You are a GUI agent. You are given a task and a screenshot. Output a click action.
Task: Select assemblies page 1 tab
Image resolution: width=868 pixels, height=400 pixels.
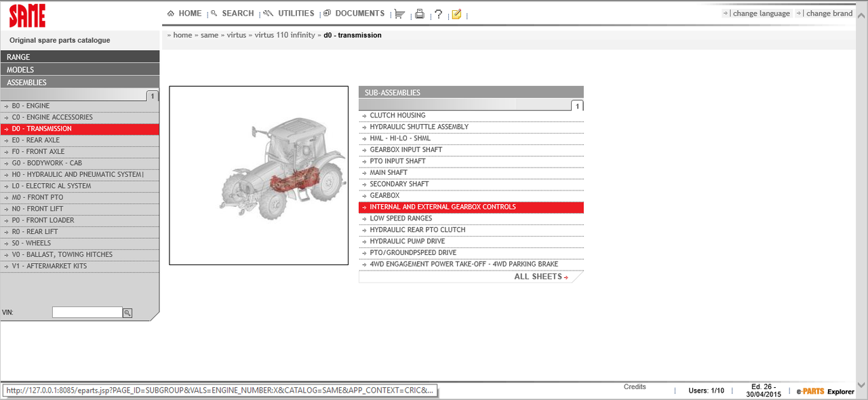(153, 96)
